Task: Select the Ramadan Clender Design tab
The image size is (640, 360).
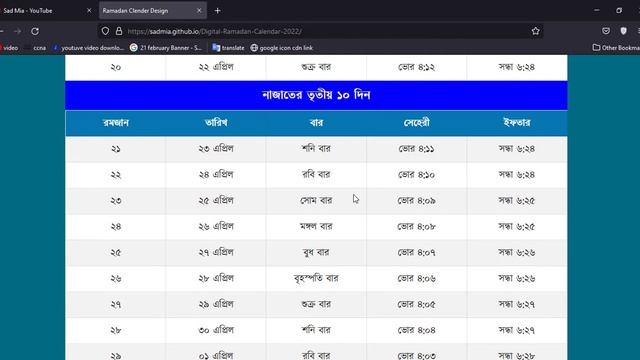Action: 153,11
